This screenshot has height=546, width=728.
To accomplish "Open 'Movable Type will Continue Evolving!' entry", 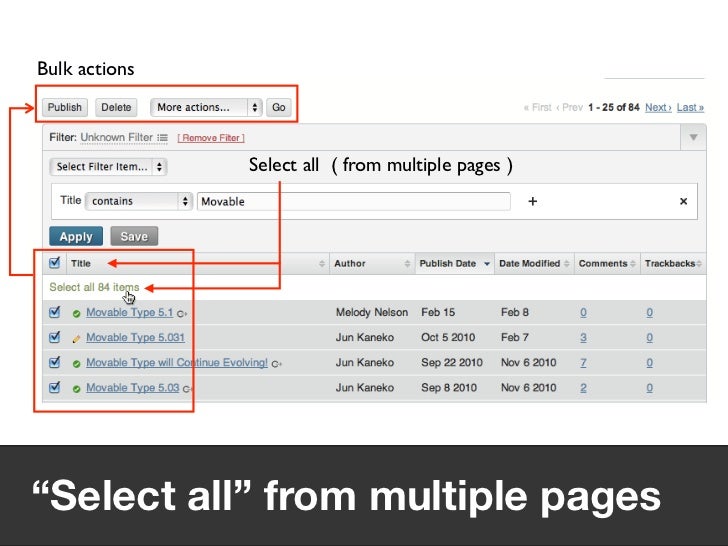I will (177, 363).
